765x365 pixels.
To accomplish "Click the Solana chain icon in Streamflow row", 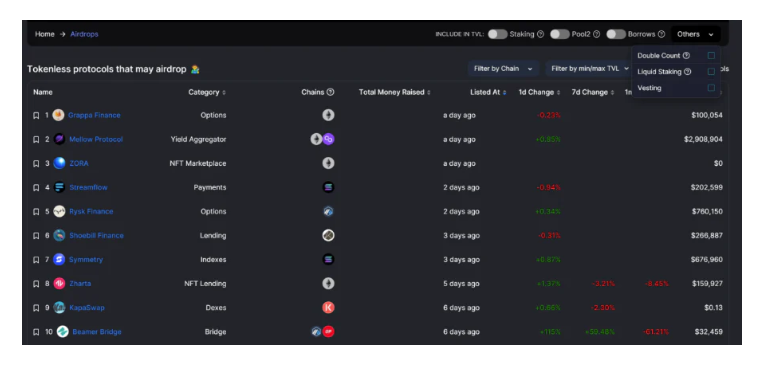I will 328,187.
